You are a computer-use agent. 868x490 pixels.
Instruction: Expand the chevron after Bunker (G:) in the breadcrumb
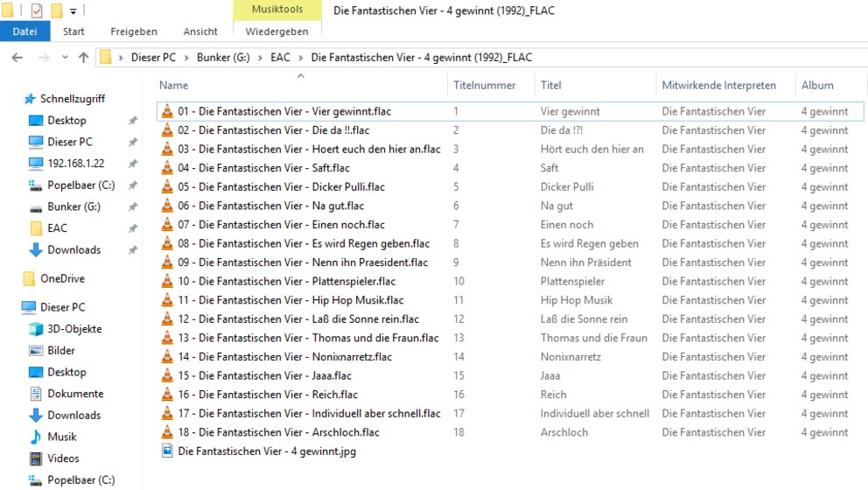(260, 58)
